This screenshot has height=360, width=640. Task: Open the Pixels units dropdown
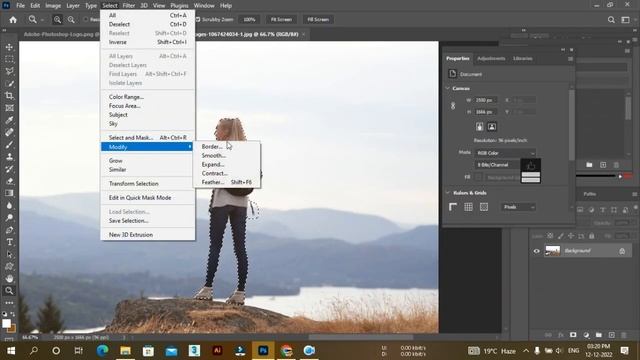(518, 207)
